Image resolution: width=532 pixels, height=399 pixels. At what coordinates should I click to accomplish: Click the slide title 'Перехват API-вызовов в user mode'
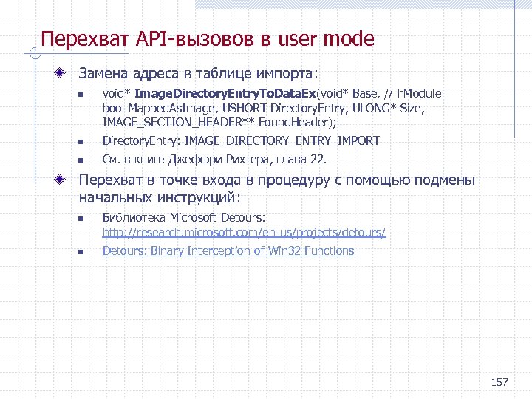click(x=208, y=38)
